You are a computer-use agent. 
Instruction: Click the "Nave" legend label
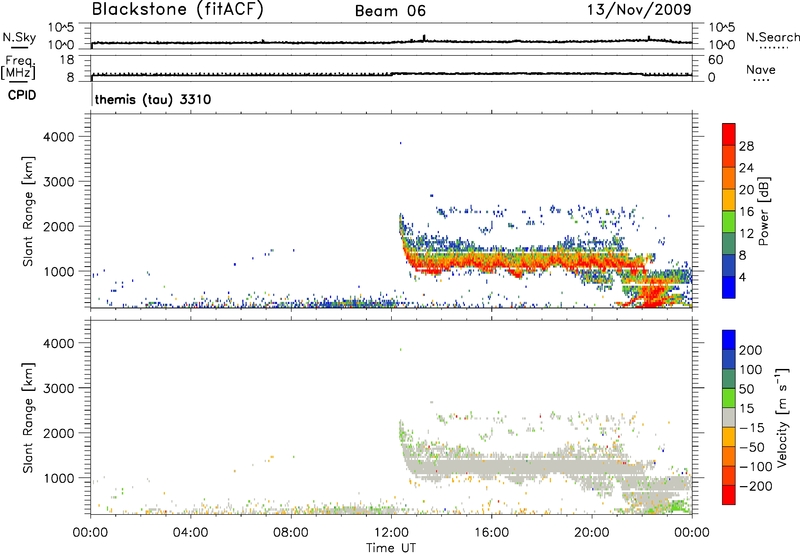coord(761,69)
